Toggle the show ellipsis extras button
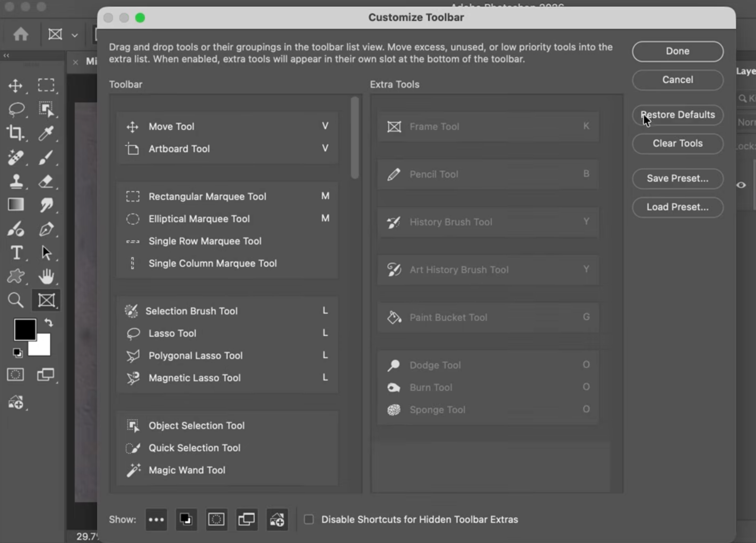The height and width of the screenshot is (543, 756). pyautogui.click(x=156, y=519)
